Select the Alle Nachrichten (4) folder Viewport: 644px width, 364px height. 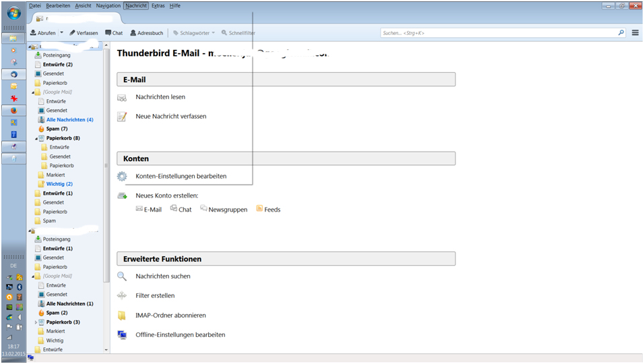point(69,119)
